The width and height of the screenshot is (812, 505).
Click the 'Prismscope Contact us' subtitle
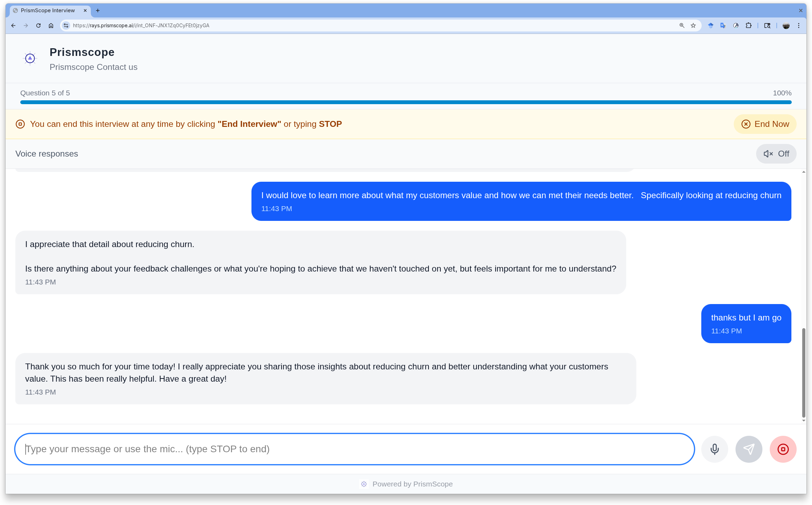pyautogui.click(x=94, y=67)
